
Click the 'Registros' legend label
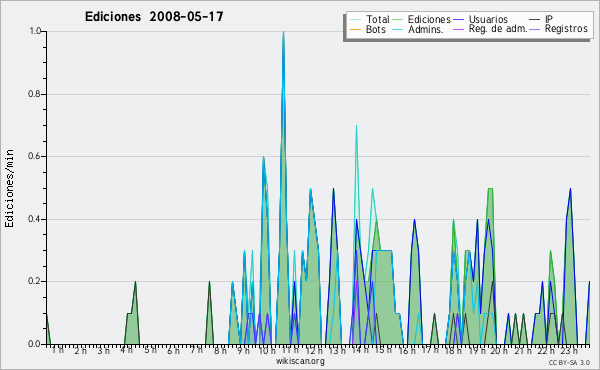pos(566,29)
